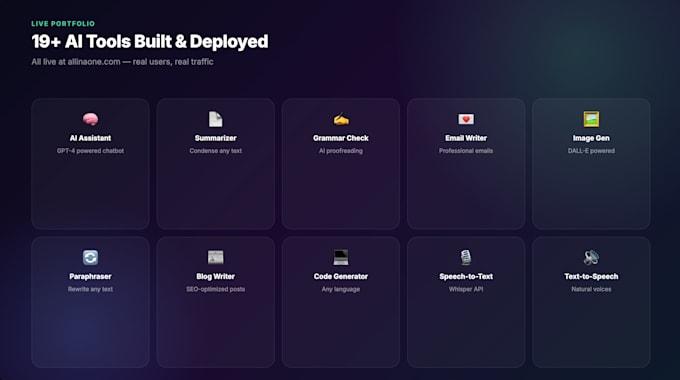This screenshot has height=380, width=680.
Task: Select the Blog Writer title
Action: [216, 276]
